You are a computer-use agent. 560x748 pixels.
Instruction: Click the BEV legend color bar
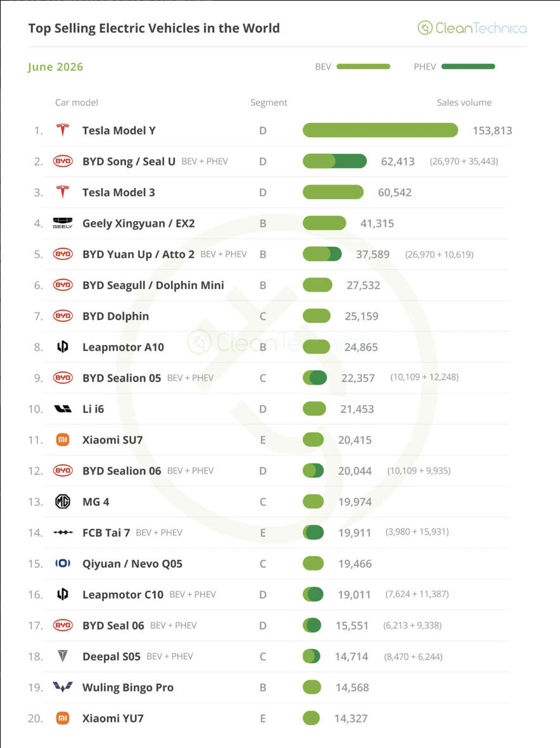363,67
